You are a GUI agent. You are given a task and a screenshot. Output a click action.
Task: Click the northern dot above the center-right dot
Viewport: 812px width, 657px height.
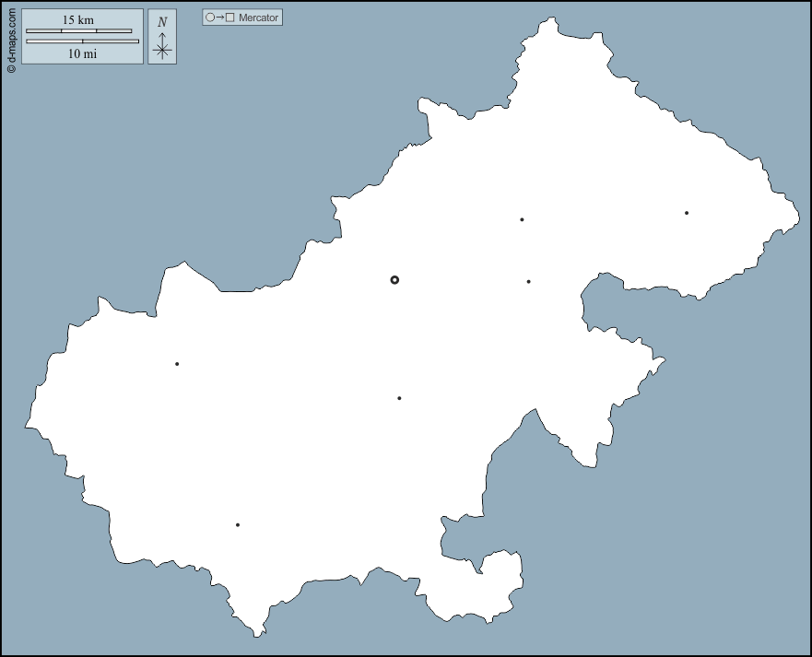522,219
